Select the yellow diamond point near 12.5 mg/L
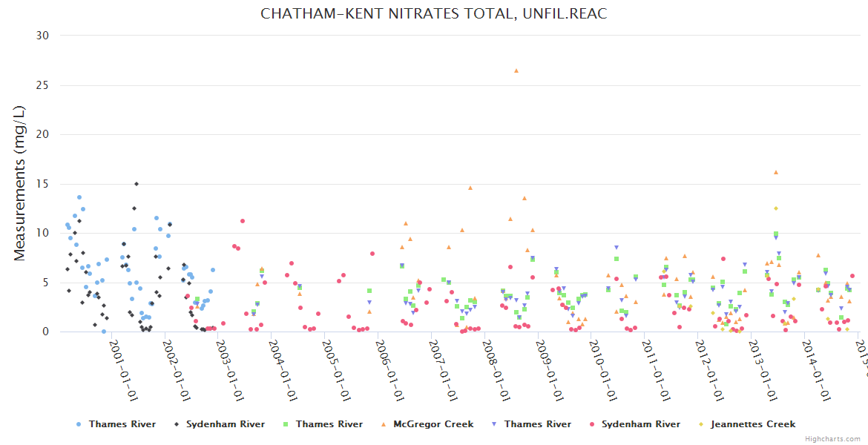Viewport: 868px width, 445px height. pyautogui.click(x=775, y=208)
